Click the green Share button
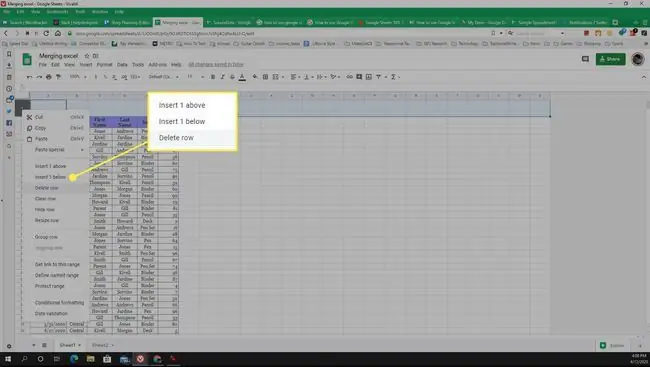 [x=610, y=59]
